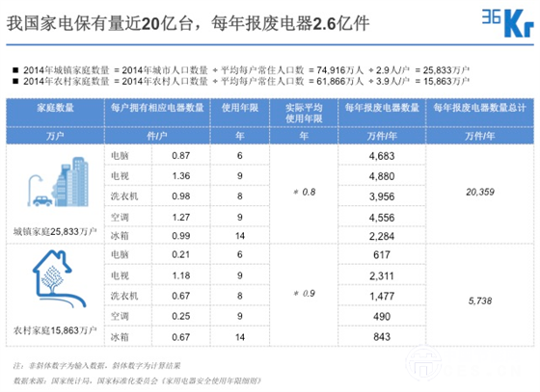Select the urban city buildings icon
This screenshot has width=540, height=392.
(x=58, y=182)
